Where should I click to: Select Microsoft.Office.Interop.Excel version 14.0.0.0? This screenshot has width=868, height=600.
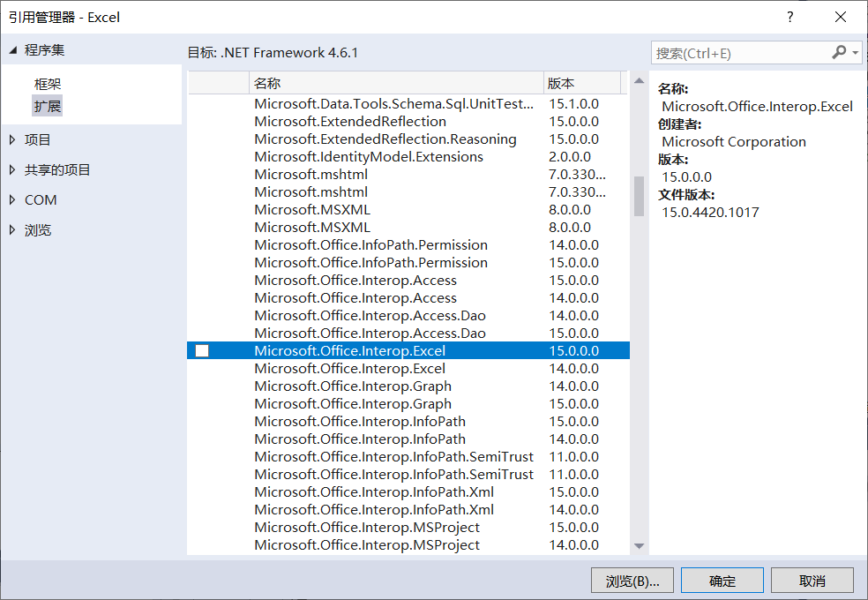tap(408, 368)
